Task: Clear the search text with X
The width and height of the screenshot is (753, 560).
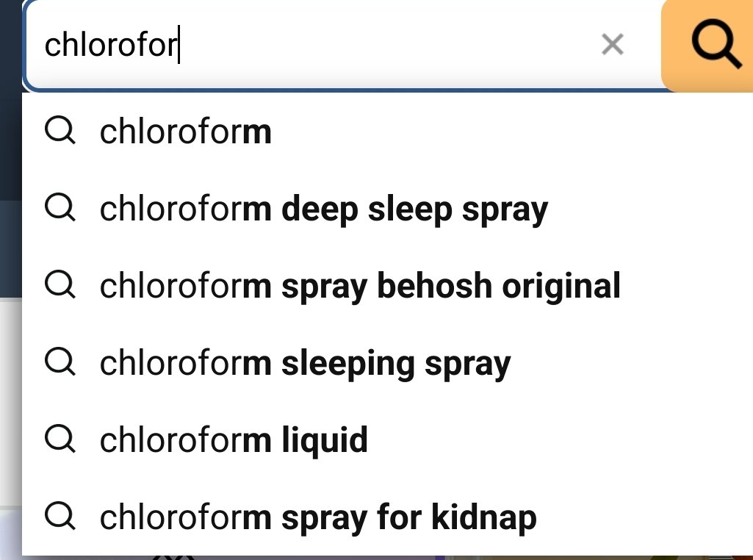Action: click(x=612, y=46)
